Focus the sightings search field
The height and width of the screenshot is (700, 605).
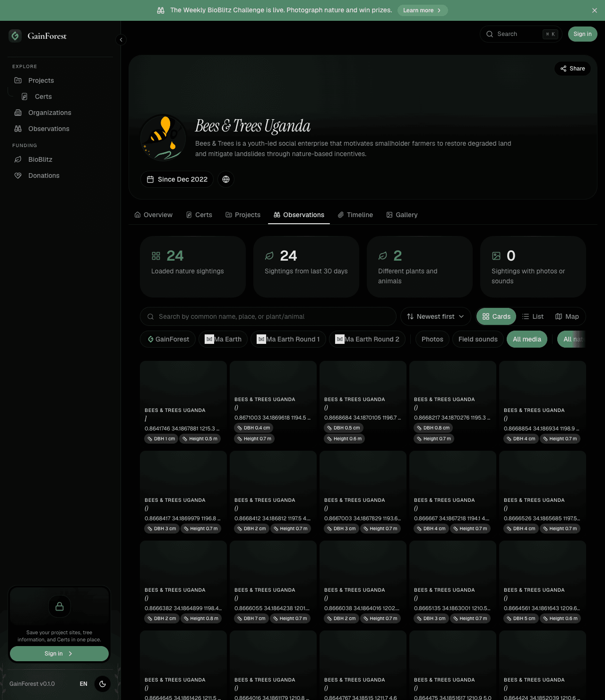point(268,316)
